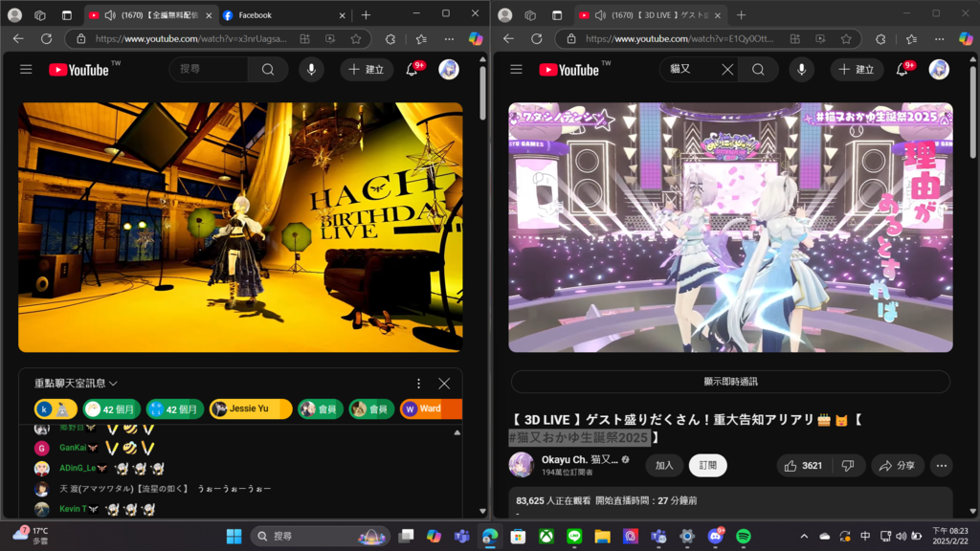The image size is (980, 551).
Task: Show hidden system tray icons
Action: pyautogui.click(x=804, y=536)
